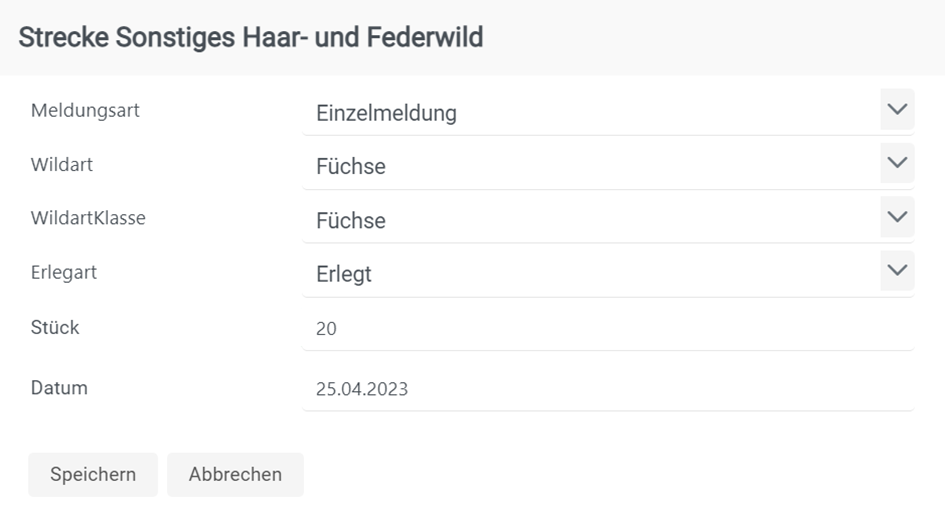Click the blank area right of Abbrechen
This screenshot has height=508, width=945.
[x=600, y=475]
